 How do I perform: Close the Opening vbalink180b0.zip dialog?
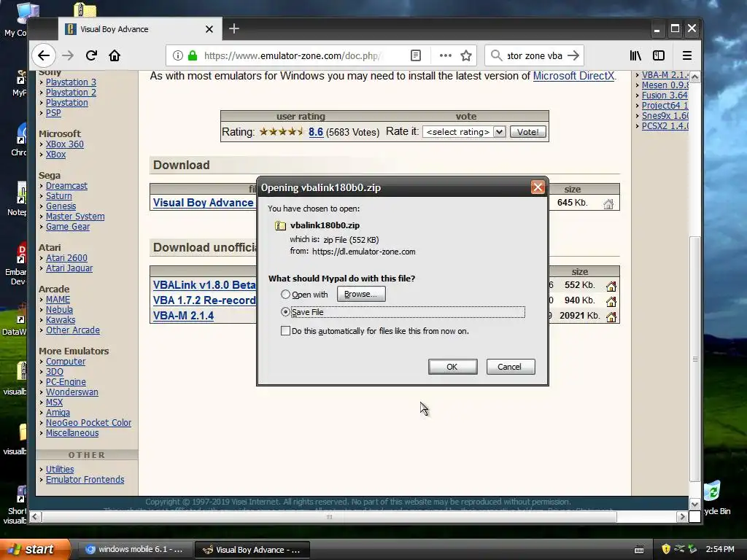538,187
